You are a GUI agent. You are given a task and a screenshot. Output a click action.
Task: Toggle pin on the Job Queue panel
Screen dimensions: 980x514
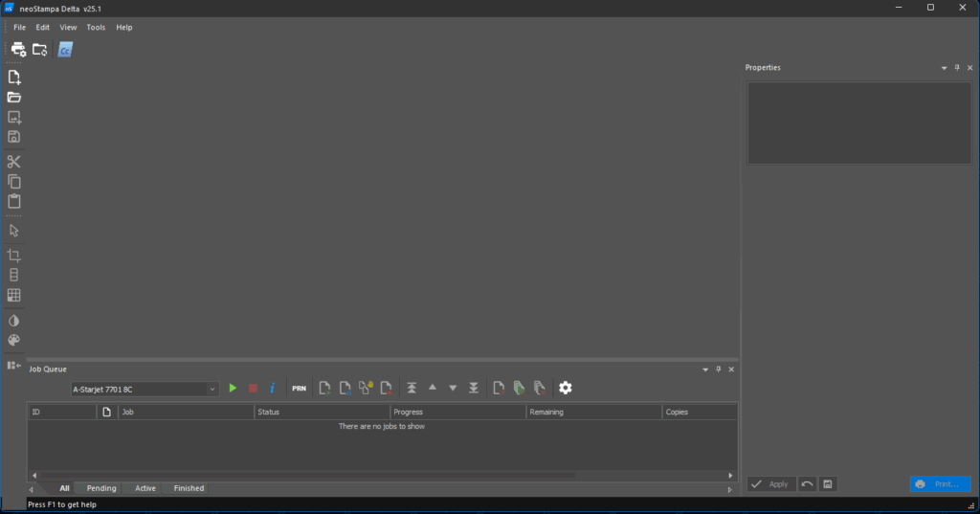719,369
